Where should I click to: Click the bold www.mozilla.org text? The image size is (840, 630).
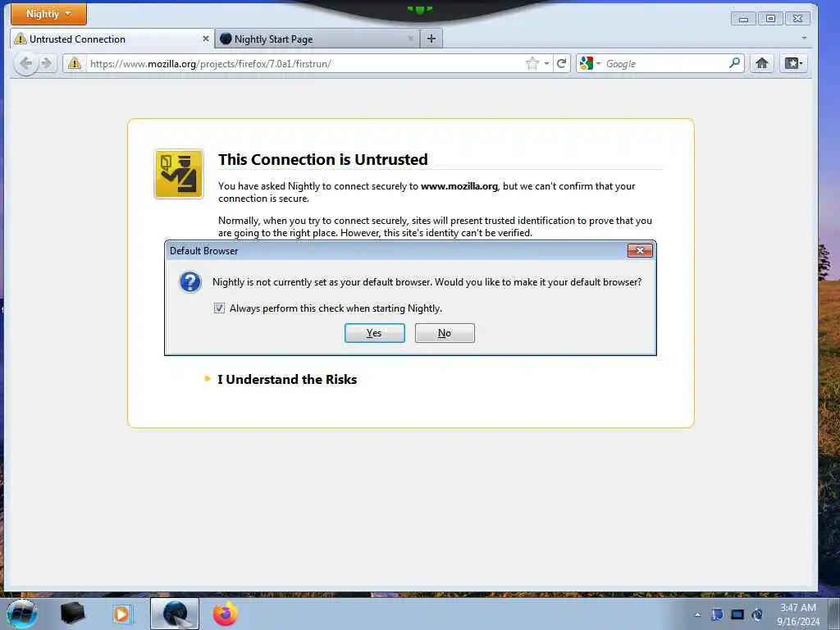click(459, 186)
